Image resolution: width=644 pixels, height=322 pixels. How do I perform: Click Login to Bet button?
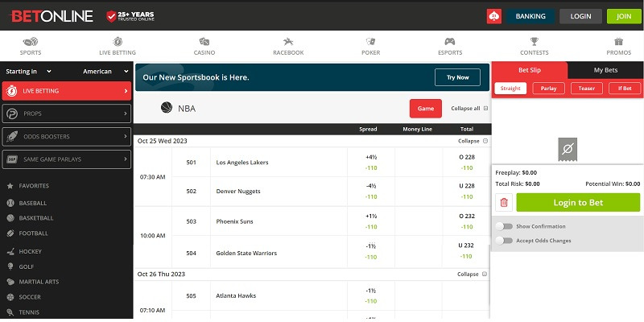tap(577, 203)
